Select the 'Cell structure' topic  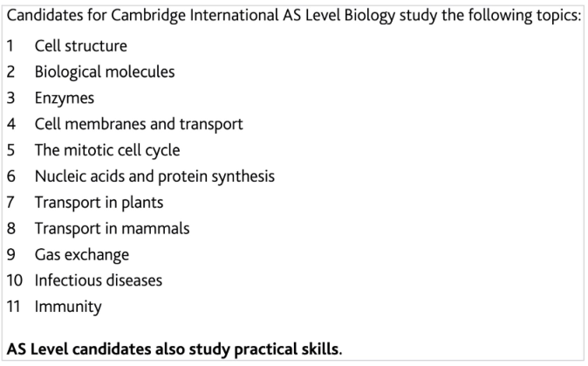(x=80, y=45)
